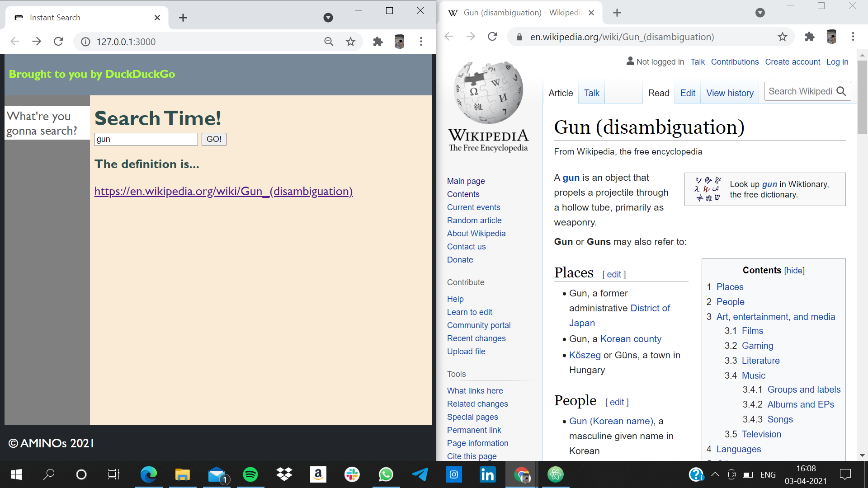The image size is (868, 488).
Task: Open Chrome three-dot menu in Wikipedia window
Action: (853, 37)
